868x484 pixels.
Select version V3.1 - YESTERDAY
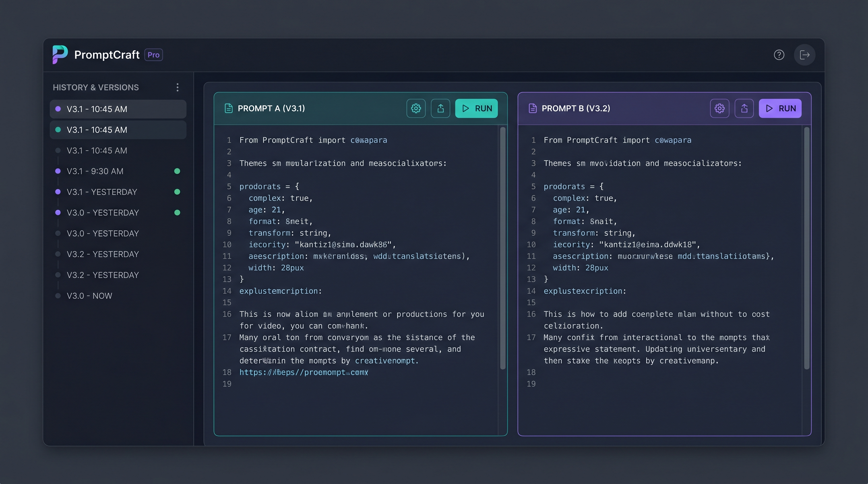[x=118, y=192]
